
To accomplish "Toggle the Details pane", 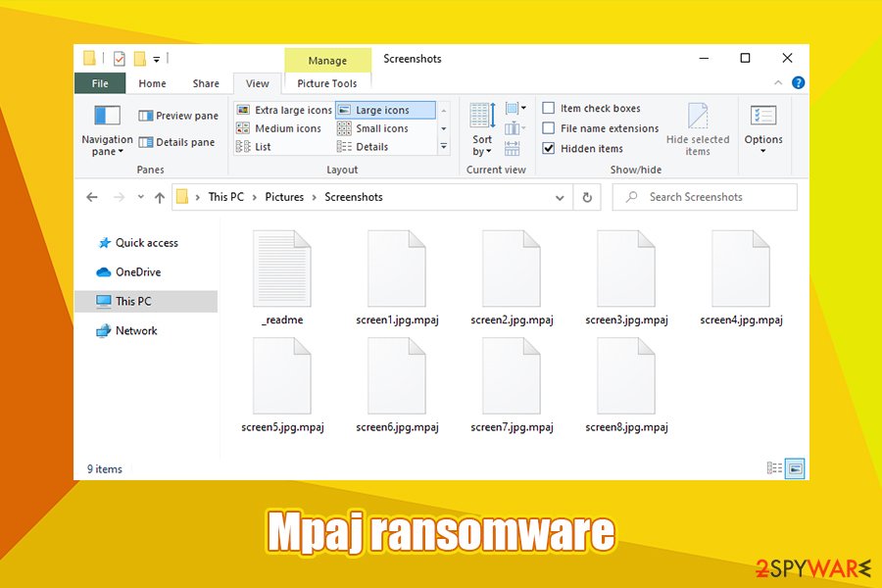I will [x=176, y=142].
